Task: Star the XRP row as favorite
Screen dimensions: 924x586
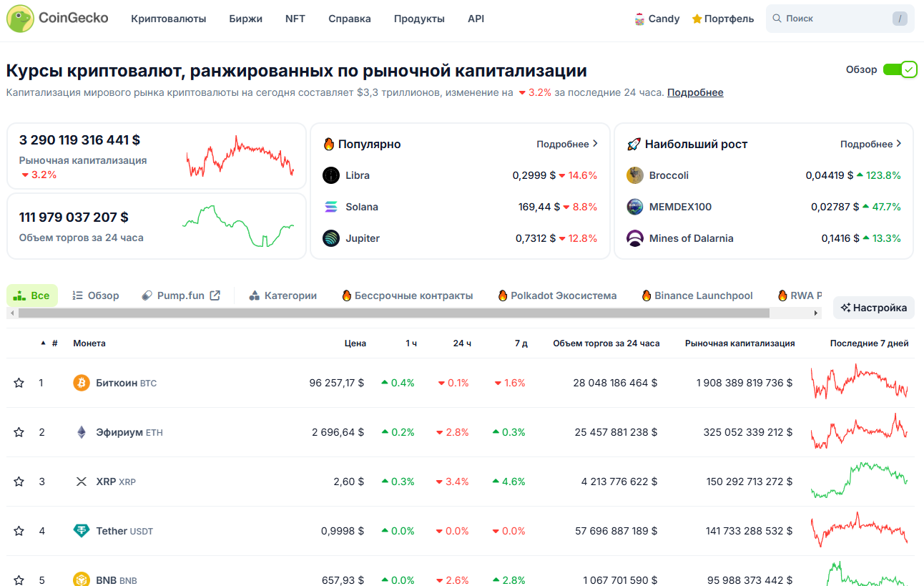Action: 19,482
